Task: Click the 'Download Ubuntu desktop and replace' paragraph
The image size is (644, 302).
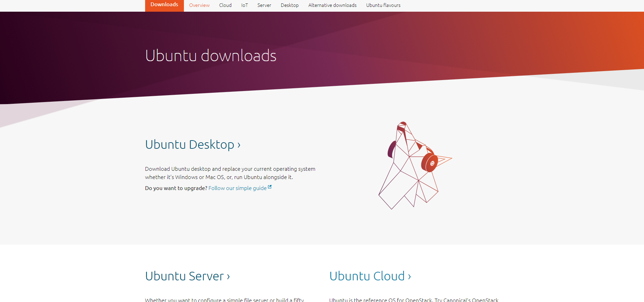Action: point(230,173)
